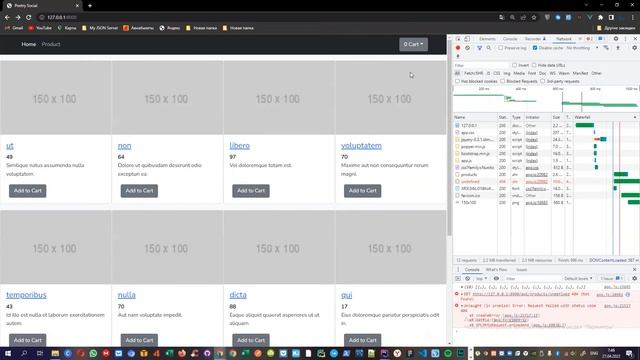Open the console settings gear

pyautogui.click(x=634, y=278)
